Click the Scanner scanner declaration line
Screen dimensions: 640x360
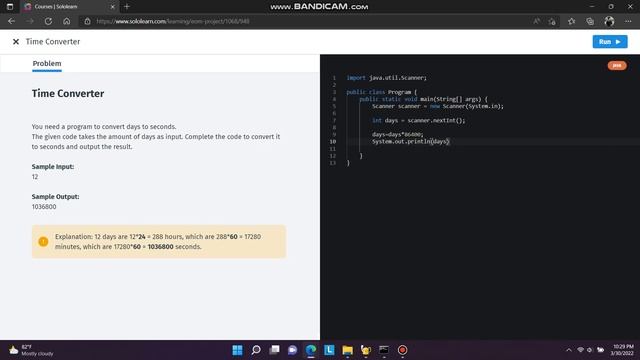pyautogui.click(x=438, y=106)
